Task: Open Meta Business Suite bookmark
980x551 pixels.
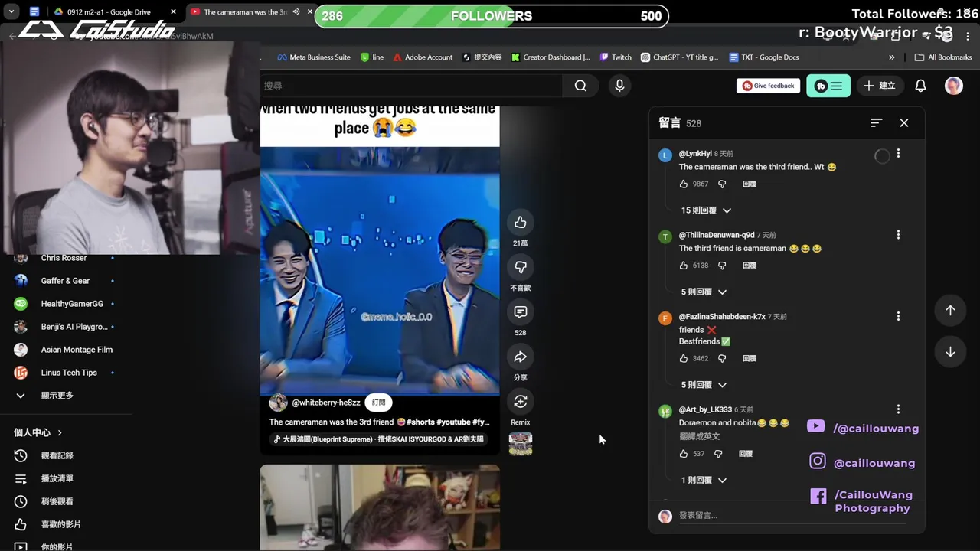Action: click(314, 57)
